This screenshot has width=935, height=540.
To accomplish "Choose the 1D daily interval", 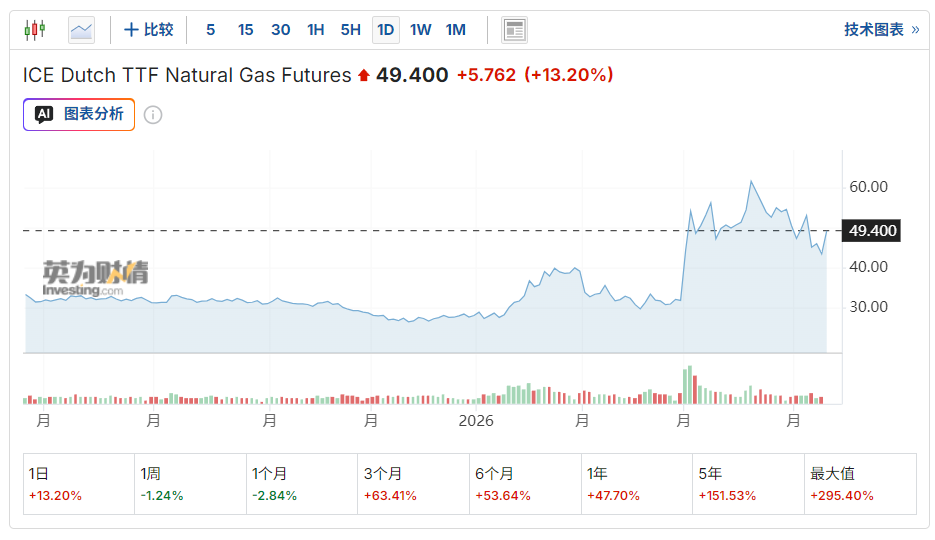I will click(x=385, y=30).
